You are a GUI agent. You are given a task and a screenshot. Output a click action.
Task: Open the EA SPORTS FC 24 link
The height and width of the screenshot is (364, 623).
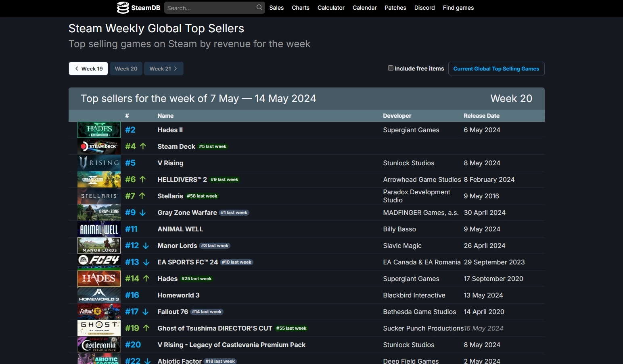tap(188, 262)
